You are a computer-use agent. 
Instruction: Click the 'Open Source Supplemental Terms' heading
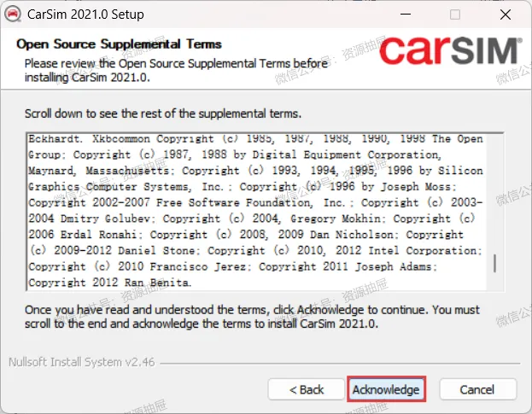[119, 44]
